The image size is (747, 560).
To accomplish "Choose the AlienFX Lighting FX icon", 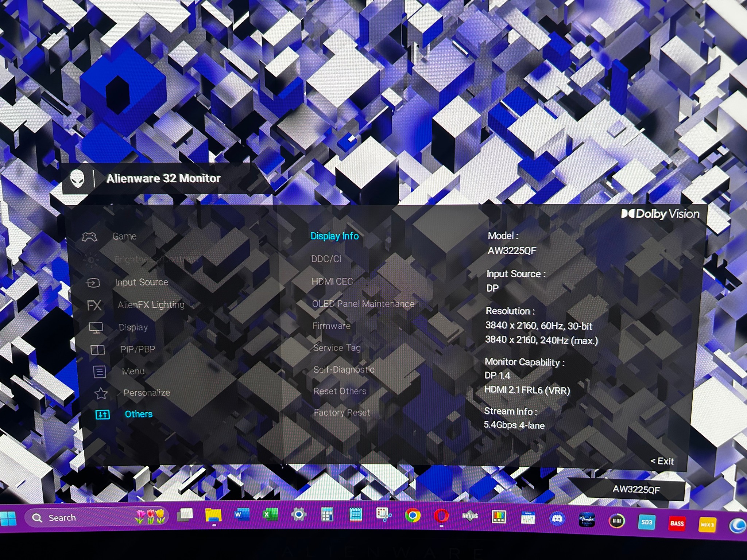I will 94,305.
